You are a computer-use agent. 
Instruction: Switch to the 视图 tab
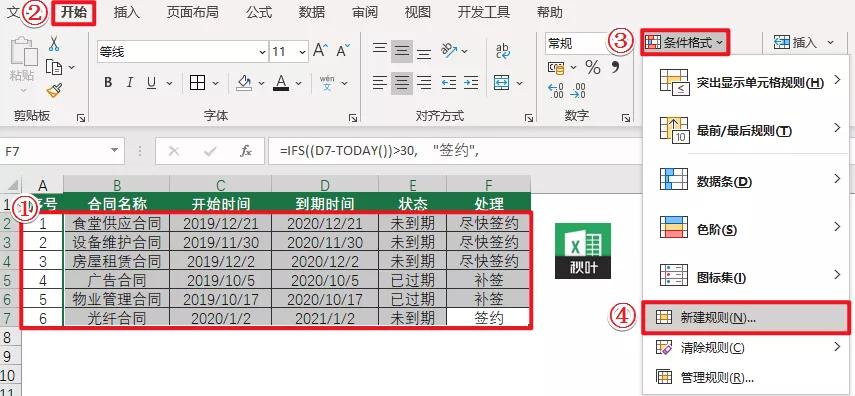pos(418,12)
